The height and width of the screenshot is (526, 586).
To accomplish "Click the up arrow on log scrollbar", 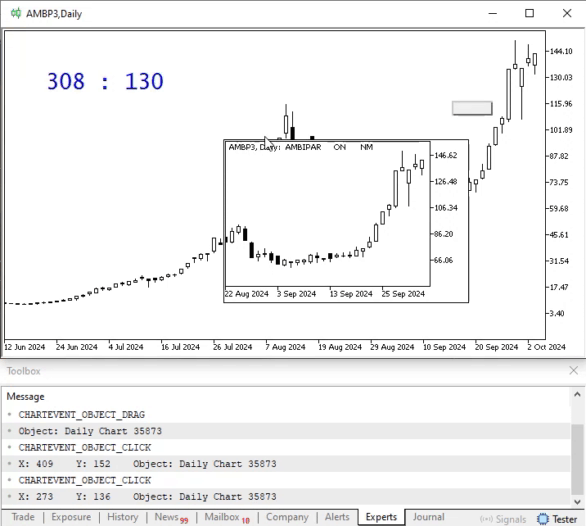I will [x=577, y=394].
